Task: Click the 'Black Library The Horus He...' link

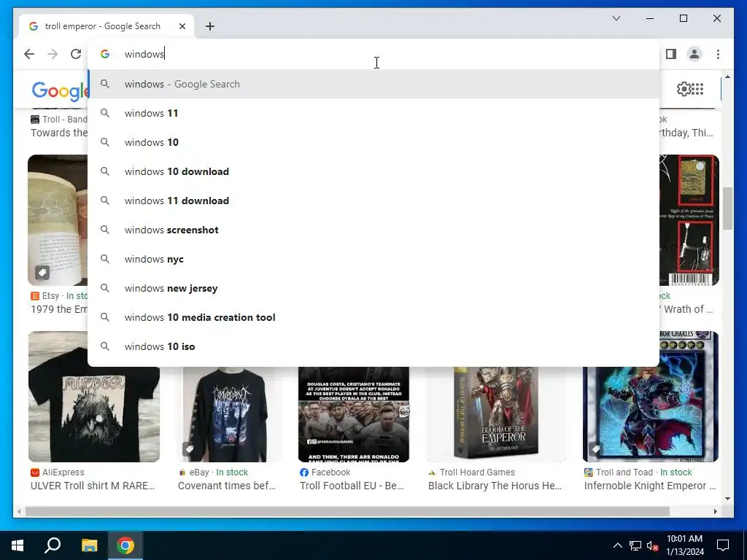Action: (495, 486)
